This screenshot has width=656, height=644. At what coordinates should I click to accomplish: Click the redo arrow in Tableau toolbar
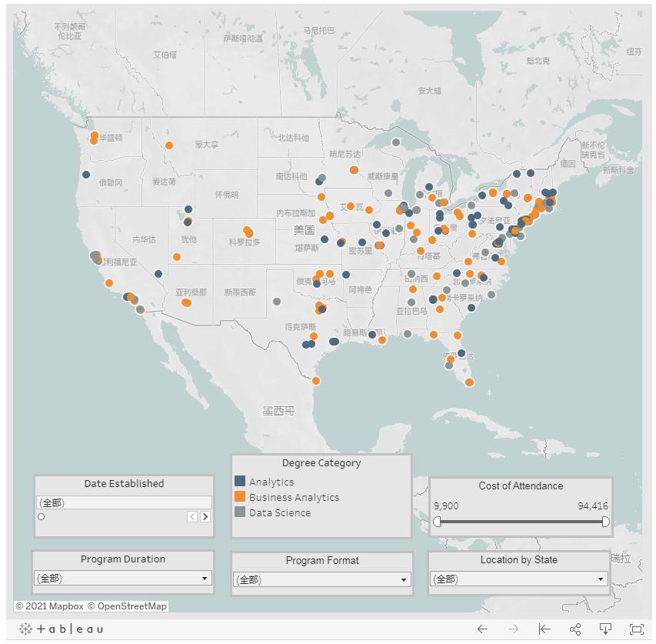click(513, 629)
